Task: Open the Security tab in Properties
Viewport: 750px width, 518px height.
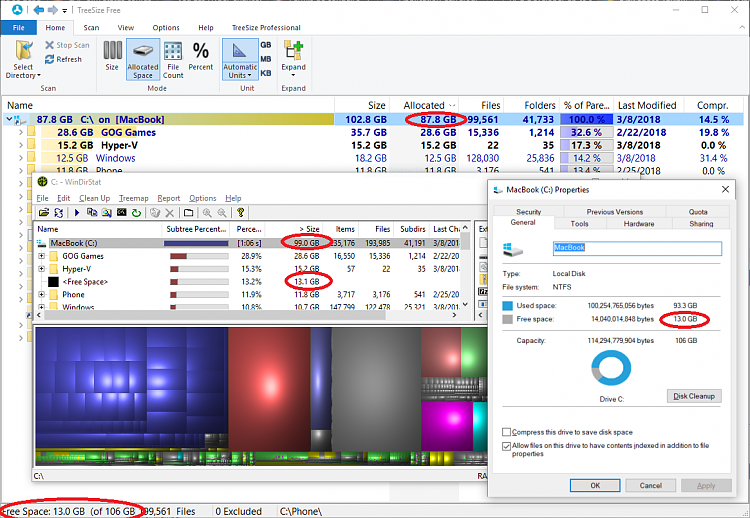Action: [529, 211]
